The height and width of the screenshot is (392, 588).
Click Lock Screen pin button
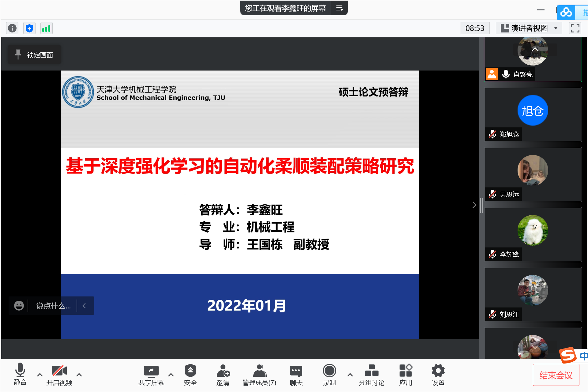coord(34,55)
